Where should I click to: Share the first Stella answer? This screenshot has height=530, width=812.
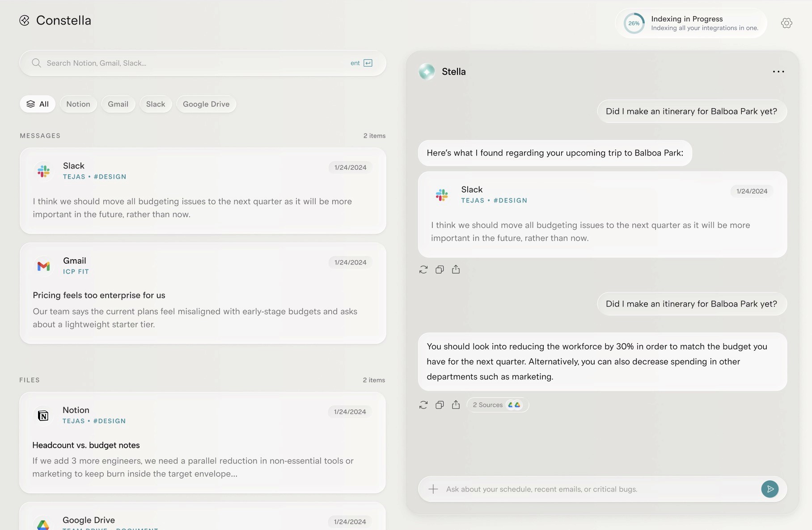click(456, 269)
